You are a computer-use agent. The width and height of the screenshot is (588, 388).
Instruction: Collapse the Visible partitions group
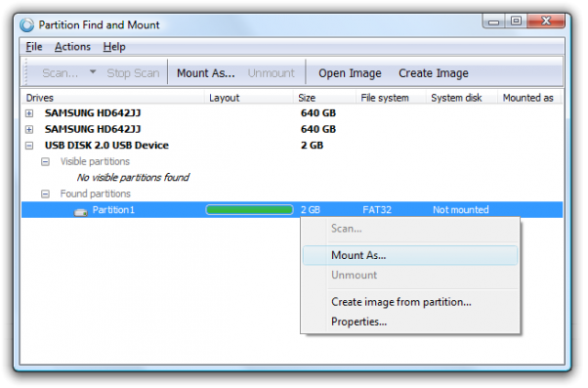pos(45,161)
